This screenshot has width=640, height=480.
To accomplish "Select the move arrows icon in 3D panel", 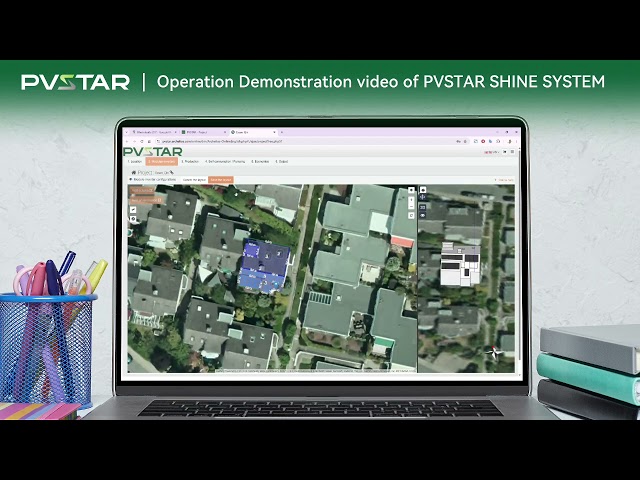I will pos(423,197).
